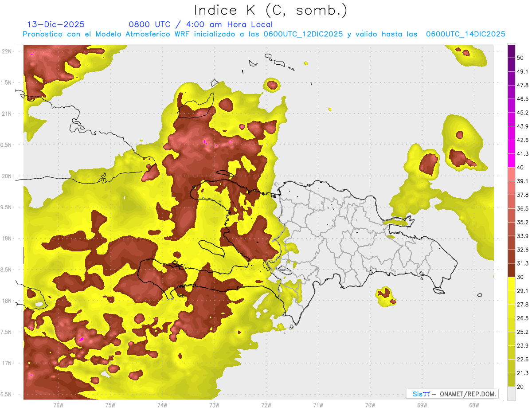Click colorbar value "45.2"
This screenshot has width=532, height=411.
(x=523, y=113)
